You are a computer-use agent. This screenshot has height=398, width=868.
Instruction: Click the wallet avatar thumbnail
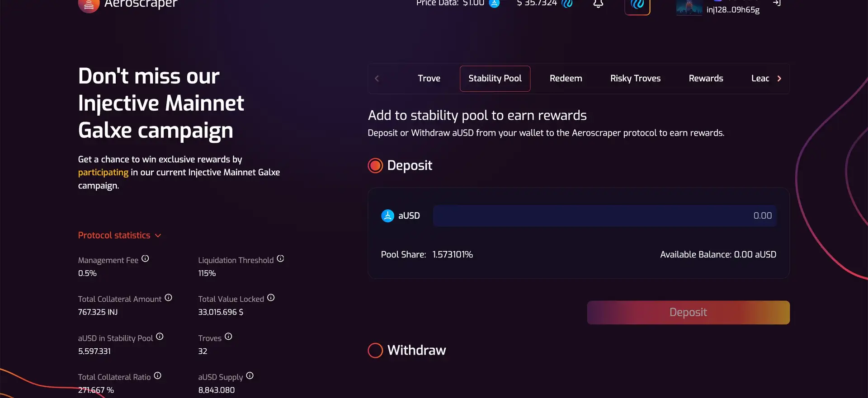[689, 7]
